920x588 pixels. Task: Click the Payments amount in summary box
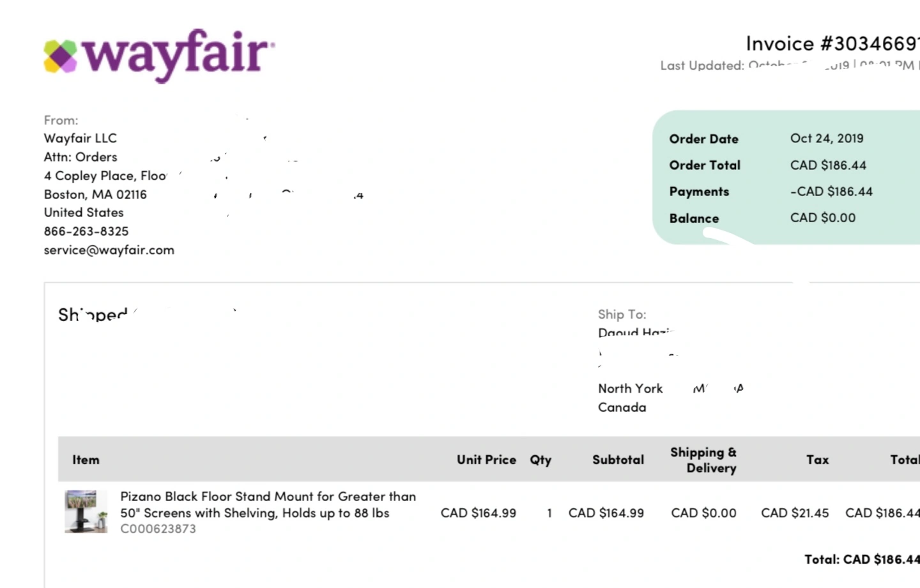coord(831,192)
